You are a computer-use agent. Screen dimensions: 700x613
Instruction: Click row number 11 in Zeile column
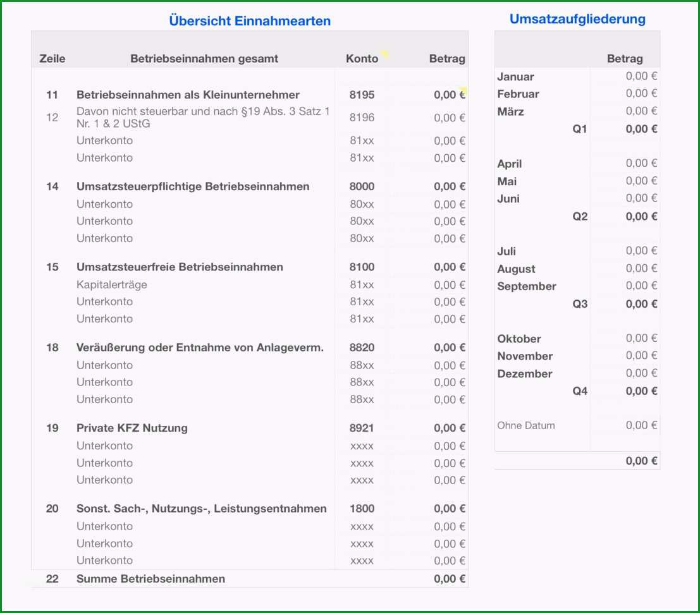click(52, 95)
